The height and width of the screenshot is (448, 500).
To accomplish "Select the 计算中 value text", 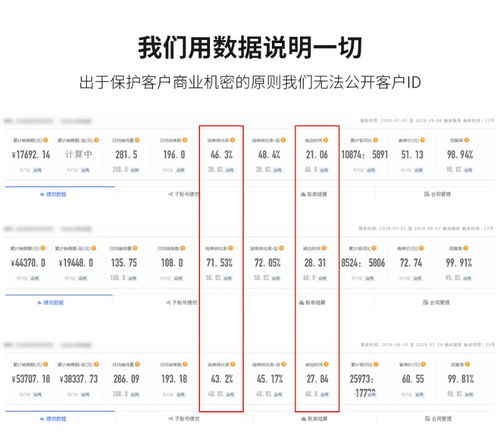I will click(x=79, y=154).
